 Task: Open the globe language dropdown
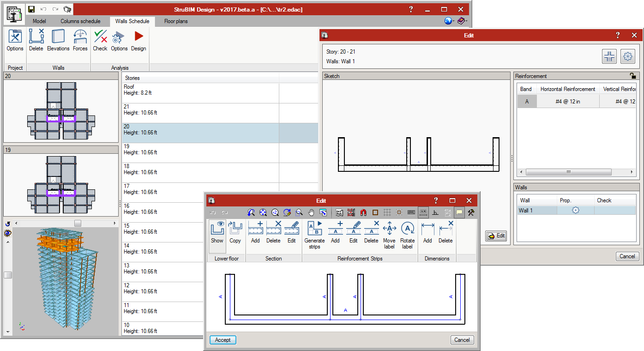[x=449, y=21]
